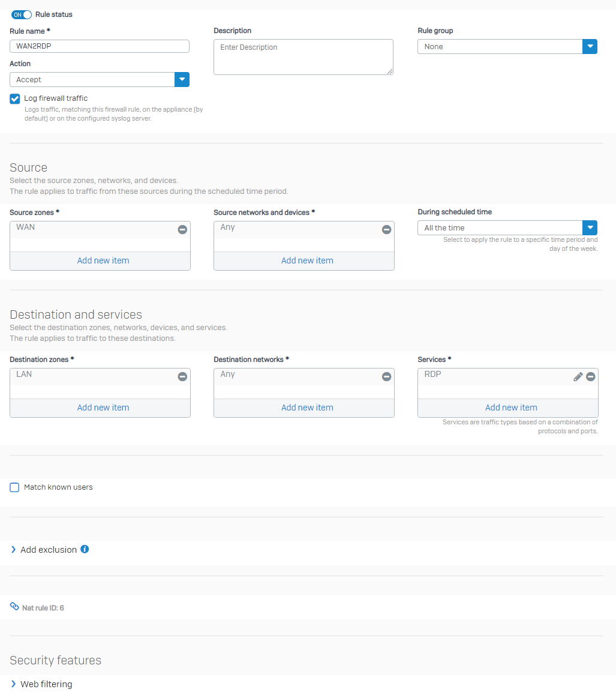Click the Rule name field WAN2RDP
This screenshot has height=698, width=616.
(x=100, y=46)
